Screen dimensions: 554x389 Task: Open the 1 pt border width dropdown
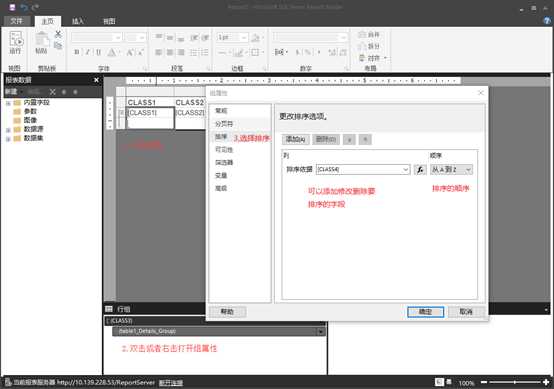pos(232,37)
